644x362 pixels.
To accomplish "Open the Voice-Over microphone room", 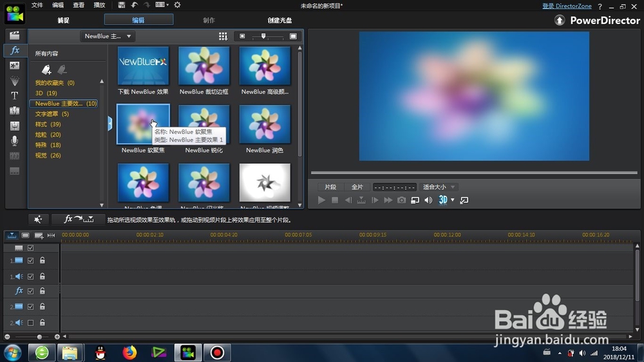I will (x=14, y=141).
